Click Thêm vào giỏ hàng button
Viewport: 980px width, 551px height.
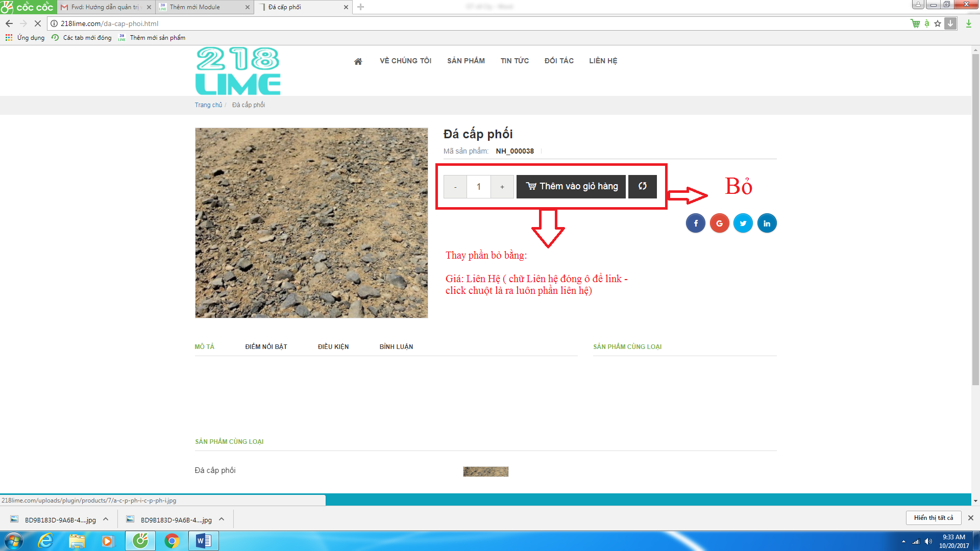tap(571, 186)
